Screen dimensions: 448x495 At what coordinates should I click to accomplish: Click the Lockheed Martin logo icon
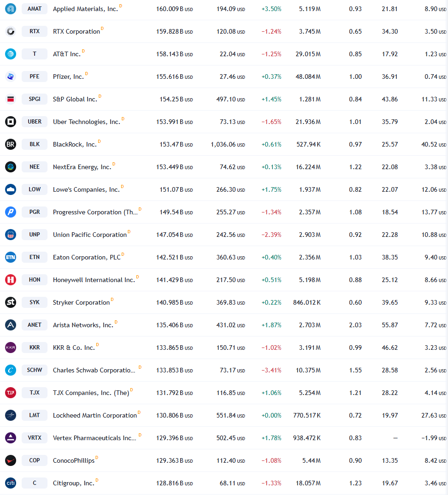pos(11,415)
